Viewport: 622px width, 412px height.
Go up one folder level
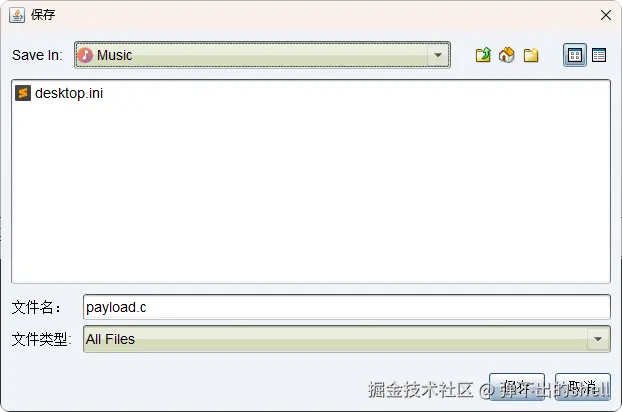(x=483, y=55)
